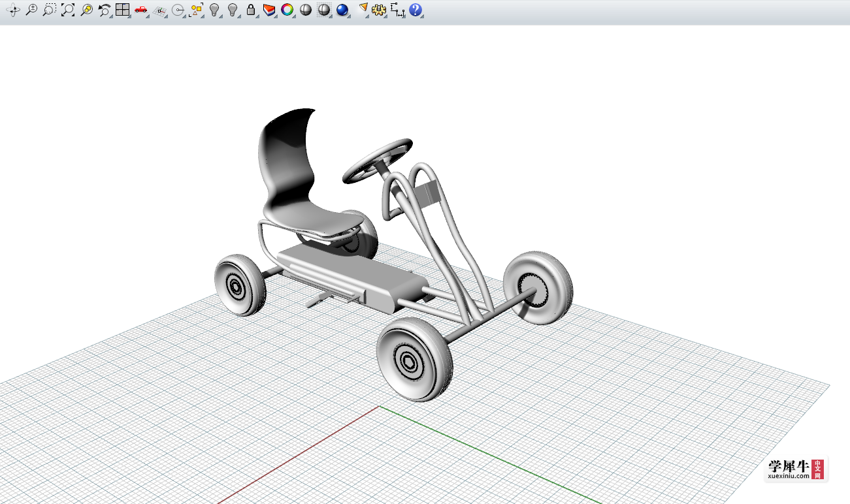Screen dimensions: 850x504
Task: Open the select objects shapes icon
Action: [x=196, y=10]
